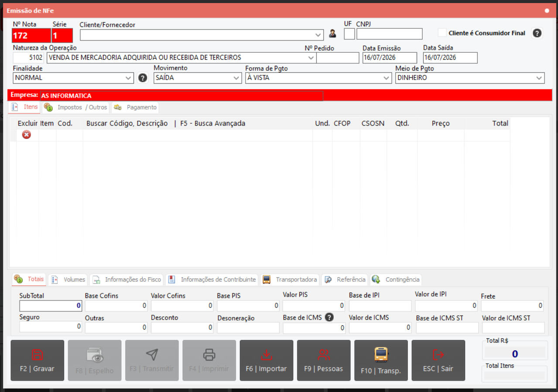Click the Preço column header
Screen dimensions: 558x392
click(441, 123)
